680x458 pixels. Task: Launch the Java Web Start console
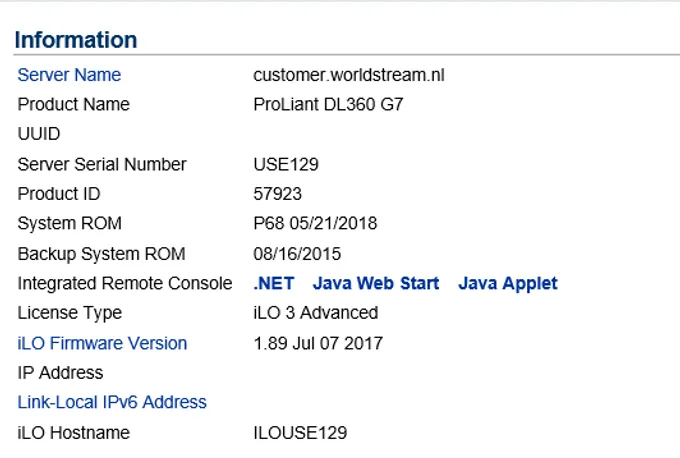click(x=376, y=283)
